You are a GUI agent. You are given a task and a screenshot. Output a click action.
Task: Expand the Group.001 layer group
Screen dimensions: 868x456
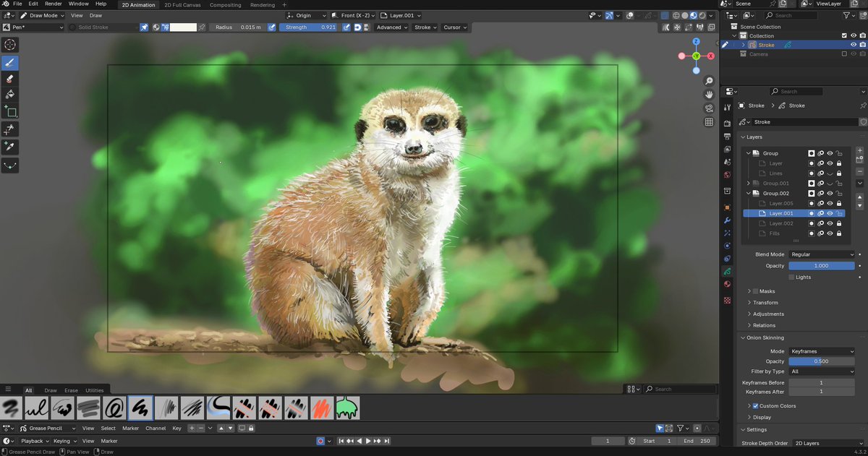click(749, 184)
